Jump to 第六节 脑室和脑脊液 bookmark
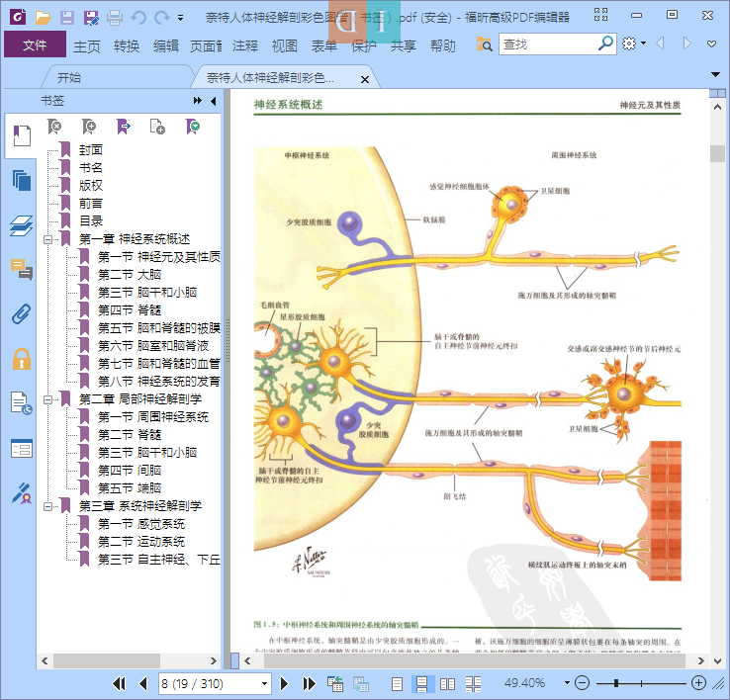Viewport: 730px width, 700px height. tap(153, 346)
